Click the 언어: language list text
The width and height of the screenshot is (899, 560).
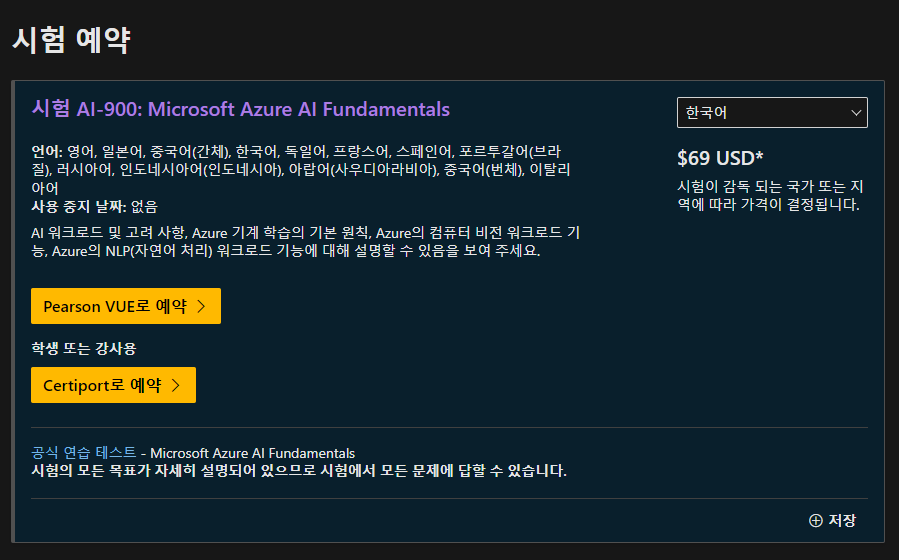coord(301,170)
